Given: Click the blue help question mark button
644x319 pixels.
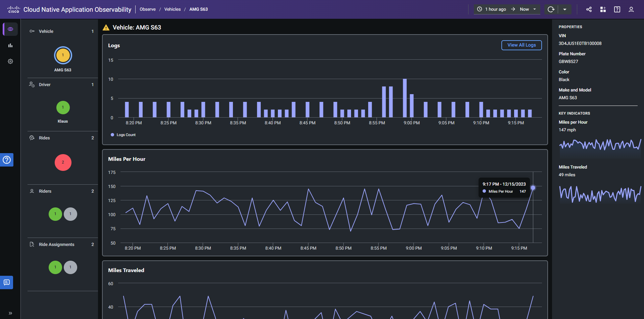Looking at the screenshot, I should tap(7, 160).
